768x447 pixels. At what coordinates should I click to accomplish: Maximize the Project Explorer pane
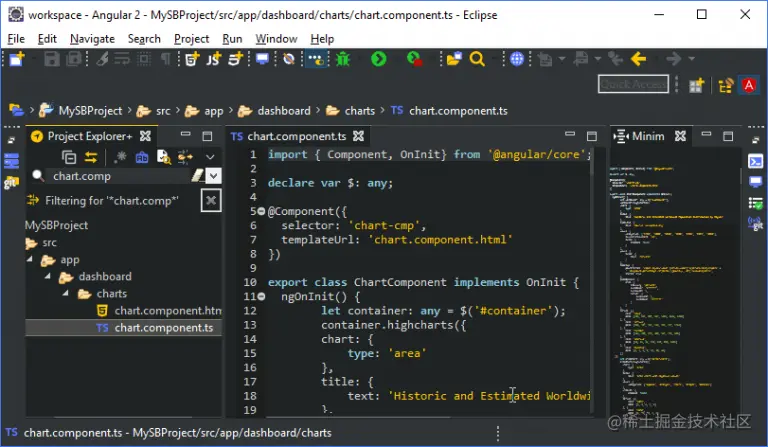click(207, 136)
